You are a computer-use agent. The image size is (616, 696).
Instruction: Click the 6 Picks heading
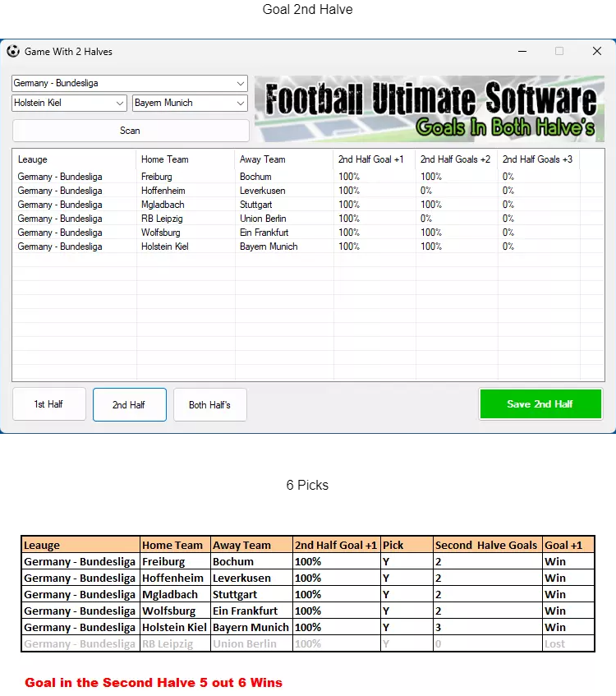tap(307, 485)
